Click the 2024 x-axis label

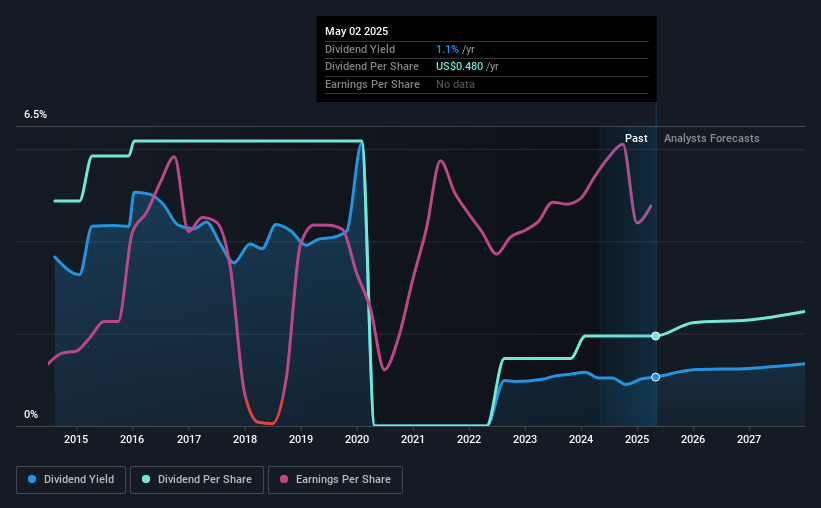[x=581, y=439]
